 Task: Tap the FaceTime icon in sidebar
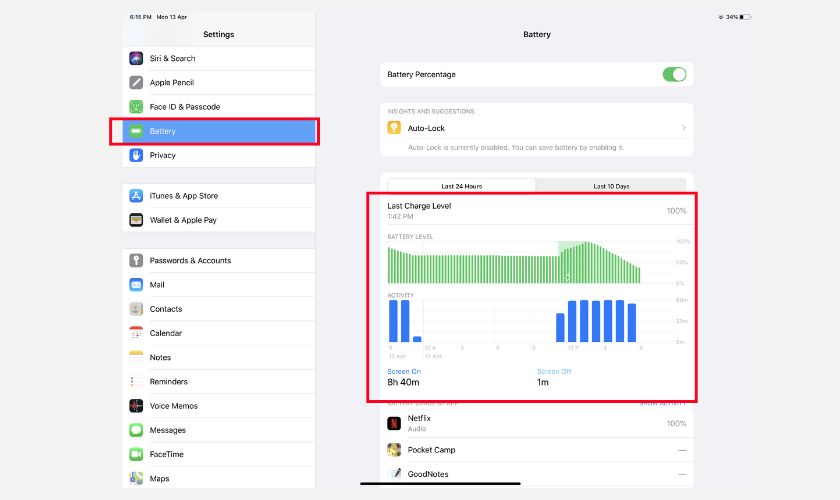coord(136,454)
